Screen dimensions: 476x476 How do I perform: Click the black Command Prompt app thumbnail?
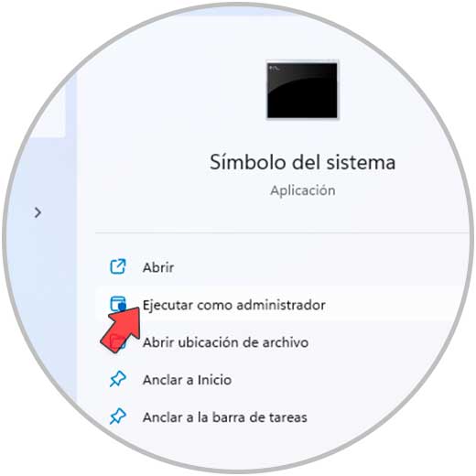click(302, 90)
